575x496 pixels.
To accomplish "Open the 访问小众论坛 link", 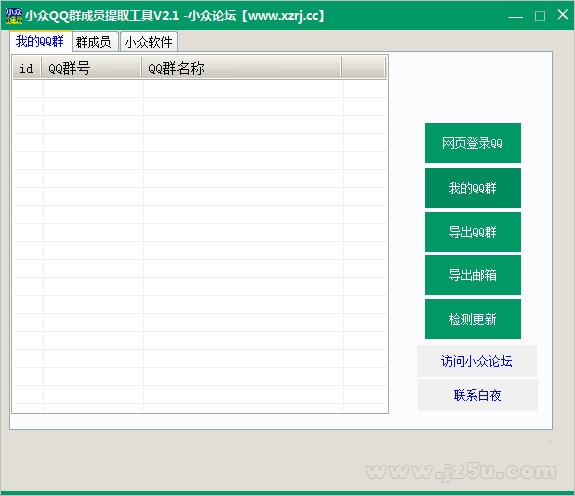I will click(x=477, y=361).
